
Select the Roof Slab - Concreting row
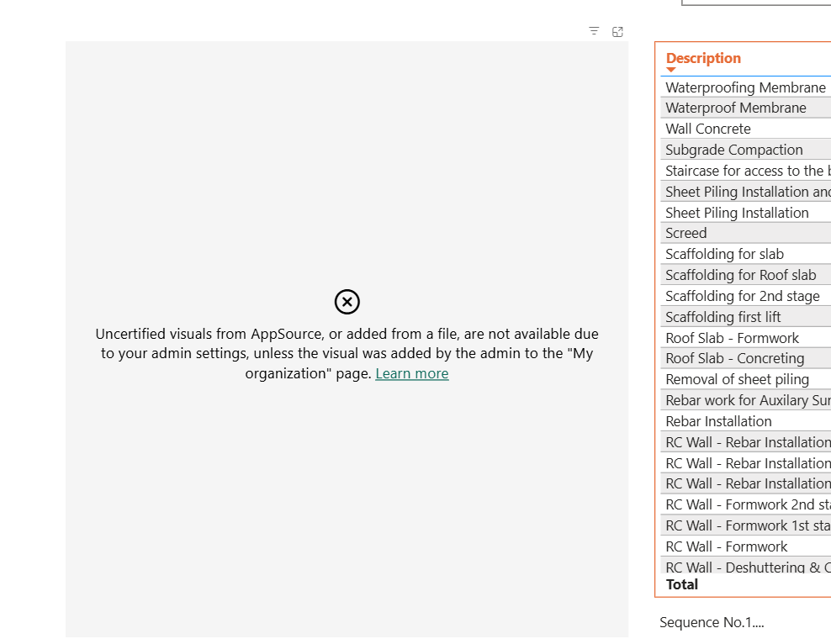(x=746, y=358)
